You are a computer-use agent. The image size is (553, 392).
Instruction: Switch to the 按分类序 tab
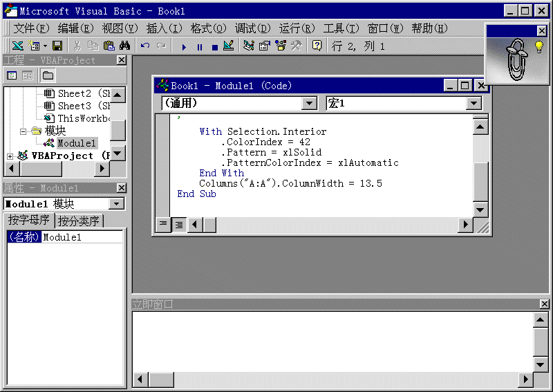[79, 221]
